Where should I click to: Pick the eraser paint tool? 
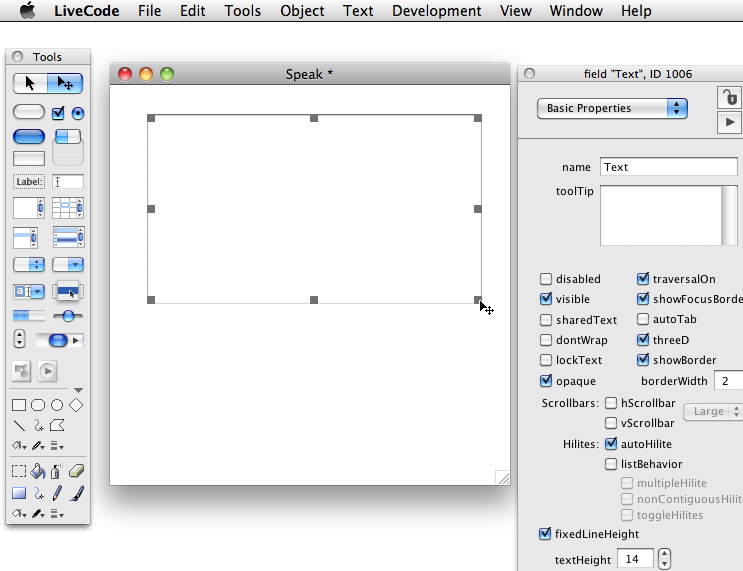76,471
